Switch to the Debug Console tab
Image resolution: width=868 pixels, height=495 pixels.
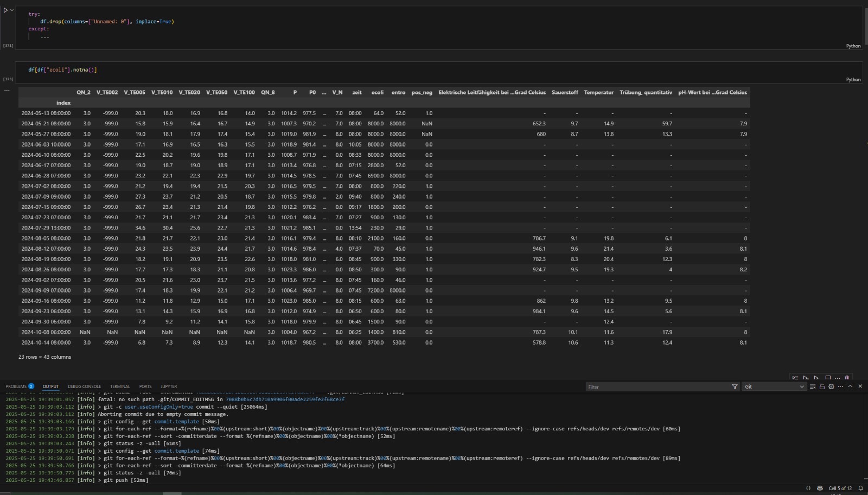[x=84, y=386]
